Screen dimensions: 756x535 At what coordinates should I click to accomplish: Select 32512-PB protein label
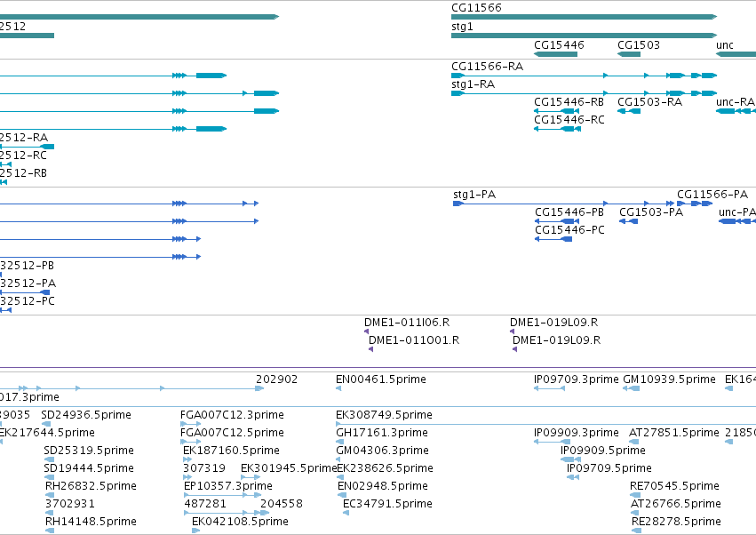27,266
